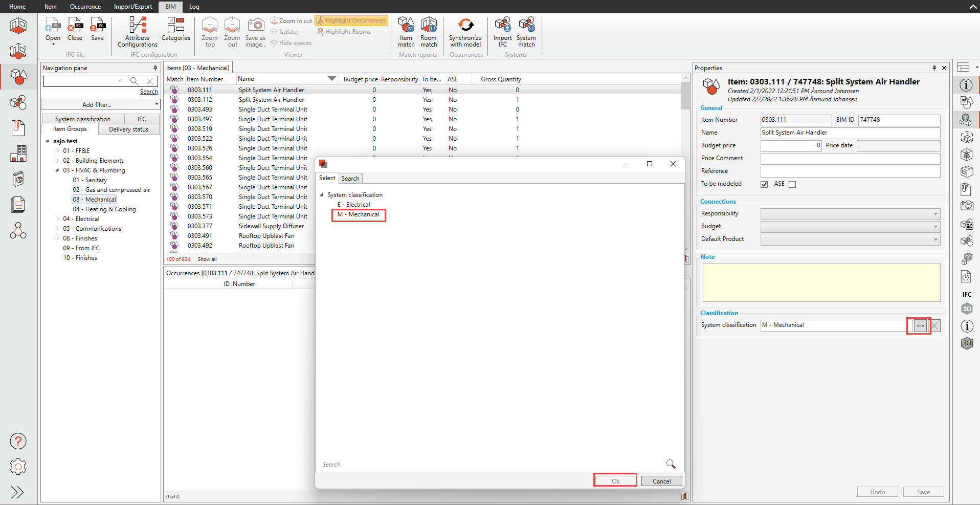This screenshot has height=505, width=980.
Task: Click the yellow Note text area
Action: coord(821,282)
